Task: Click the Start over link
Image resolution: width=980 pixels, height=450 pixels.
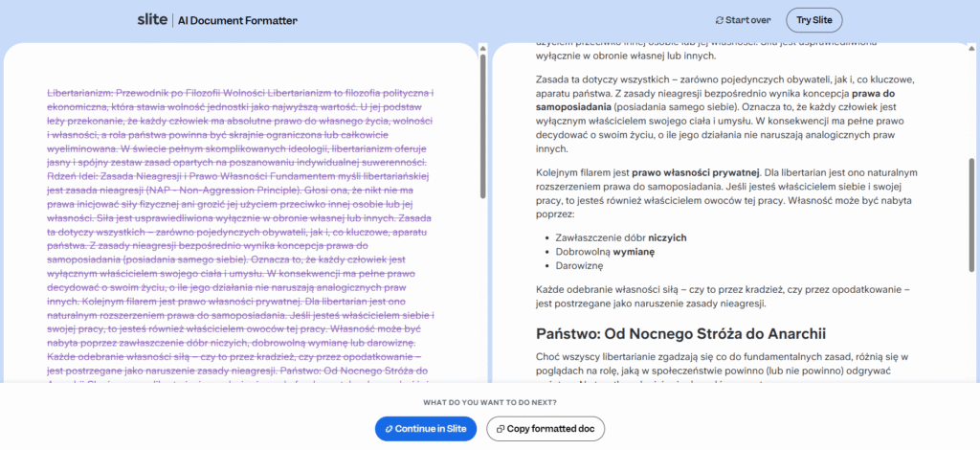Action: point(743,20)
